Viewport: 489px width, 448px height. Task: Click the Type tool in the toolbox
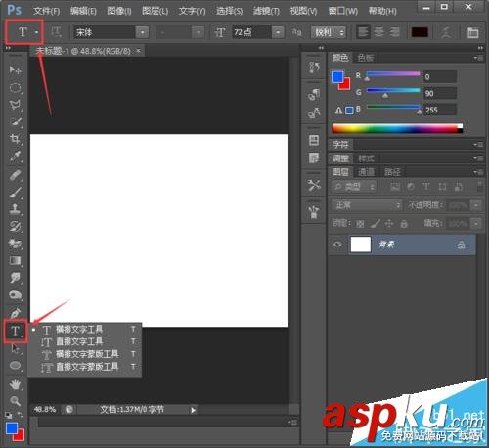click(15, 331)
